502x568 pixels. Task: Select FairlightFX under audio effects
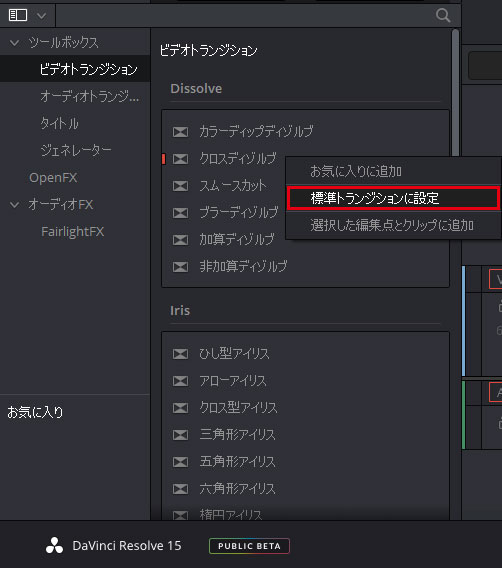[x=72, y=231]
